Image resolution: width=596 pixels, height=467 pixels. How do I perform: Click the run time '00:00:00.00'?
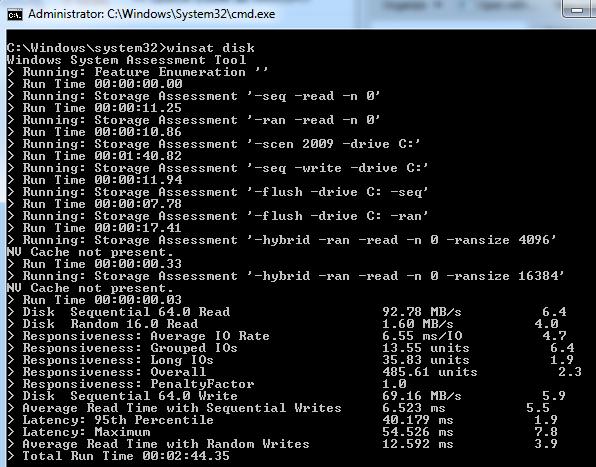tap(138, 84)
